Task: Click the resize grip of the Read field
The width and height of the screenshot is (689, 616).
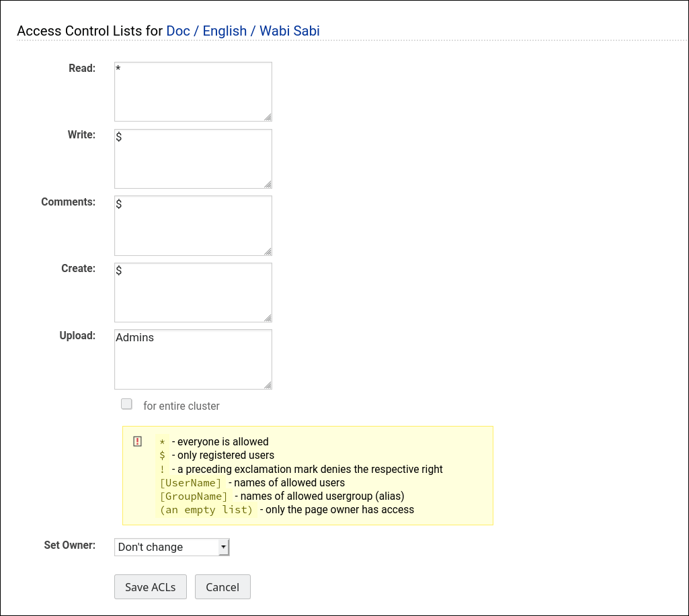Action: click(269, 118)
